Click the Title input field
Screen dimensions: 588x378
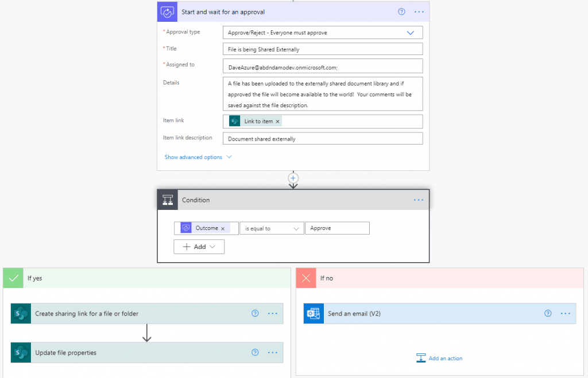(x=322, y=49)
